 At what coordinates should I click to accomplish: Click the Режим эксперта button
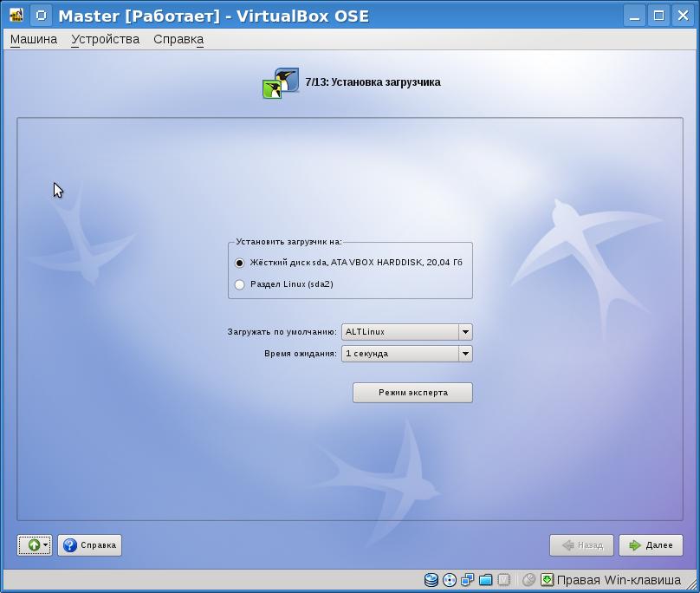(x=412, y=393)
